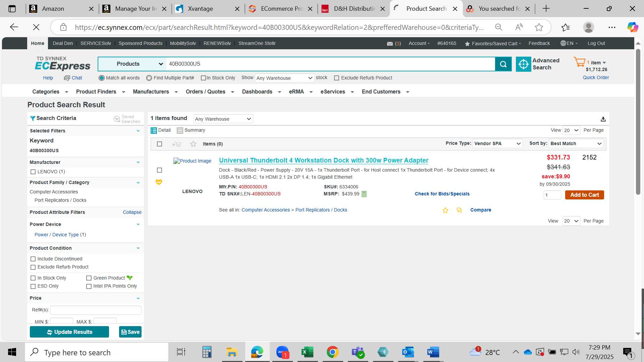Image resolution: width=644 pixels, height=362 pixels.
Task: Click Port Replicators / Docks category filter
Action: (x=60, y=200)
